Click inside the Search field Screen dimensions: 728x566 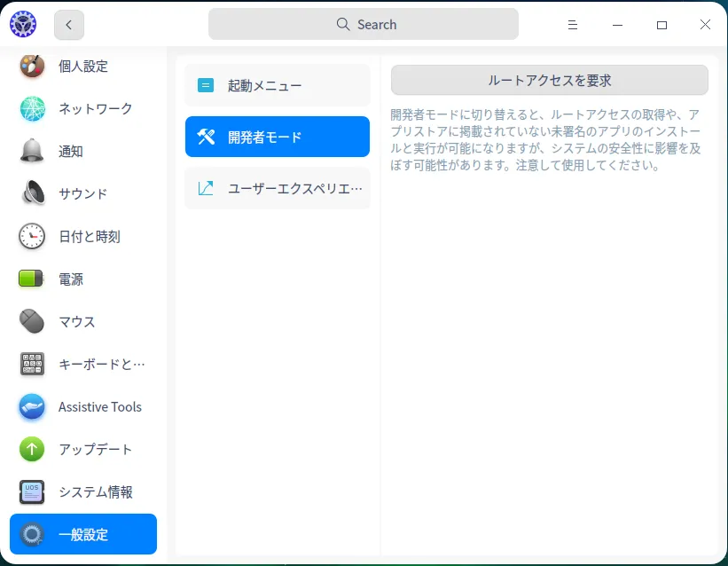364,24
